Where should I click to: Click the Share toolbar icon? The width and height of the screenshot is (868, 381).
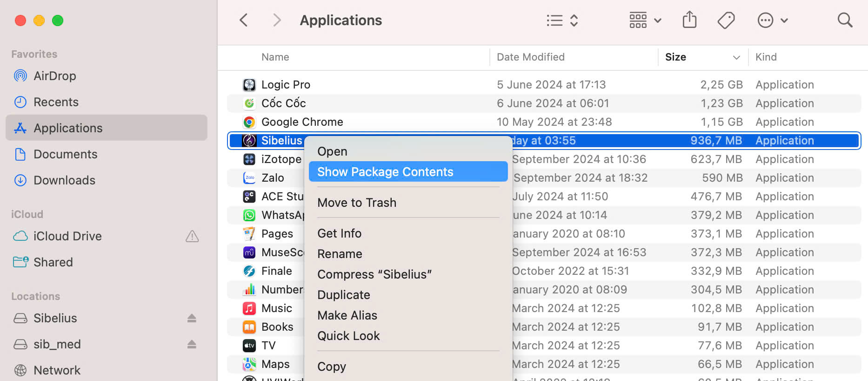click(689, 20)
